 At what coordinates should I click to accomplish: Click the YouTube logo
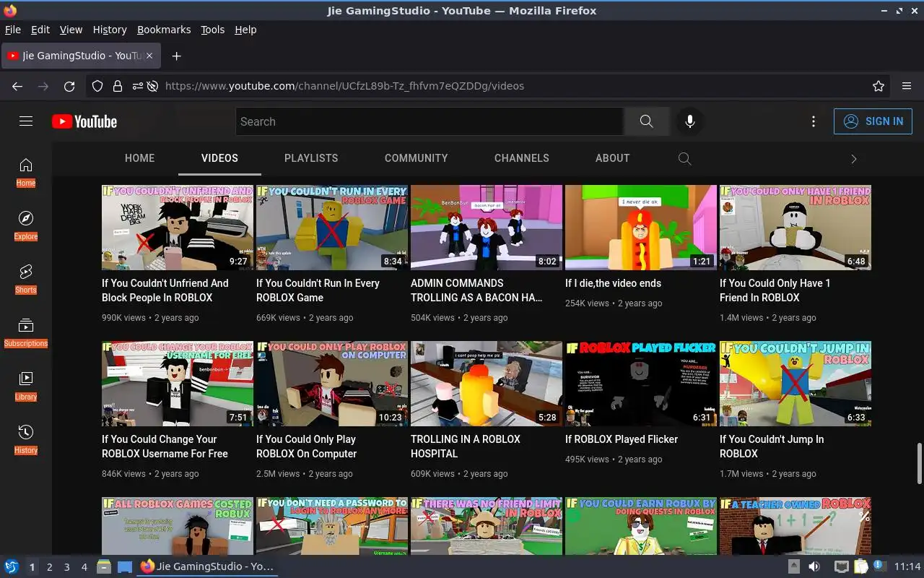coord(84,121)
